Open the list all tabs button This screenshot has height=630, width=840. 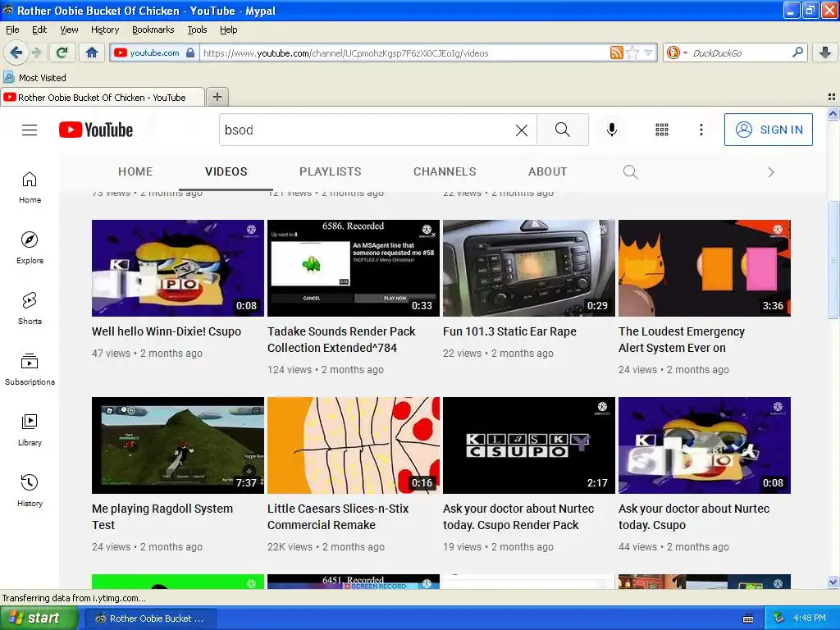click(x=832, y=97)
